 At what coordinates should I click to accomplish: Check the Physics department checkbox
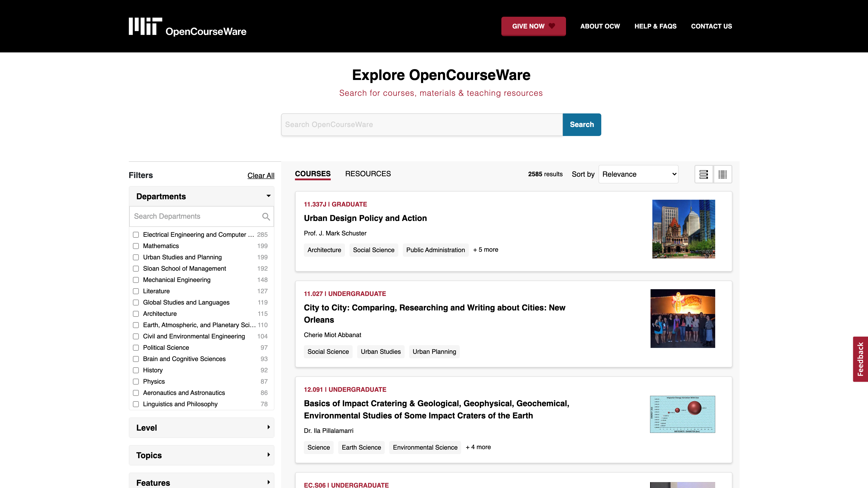(136, 382)
